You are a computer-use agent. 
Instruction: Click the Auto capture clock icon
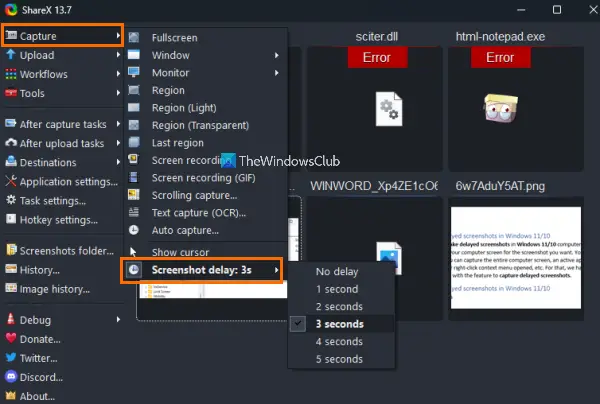[x=134, y=230]
